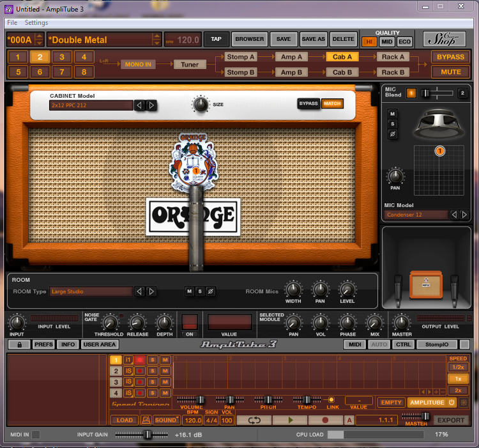479x448 pixels.
Task: Switch to Stomp A module
Action: pyautogui.click(x=240, y=57)
